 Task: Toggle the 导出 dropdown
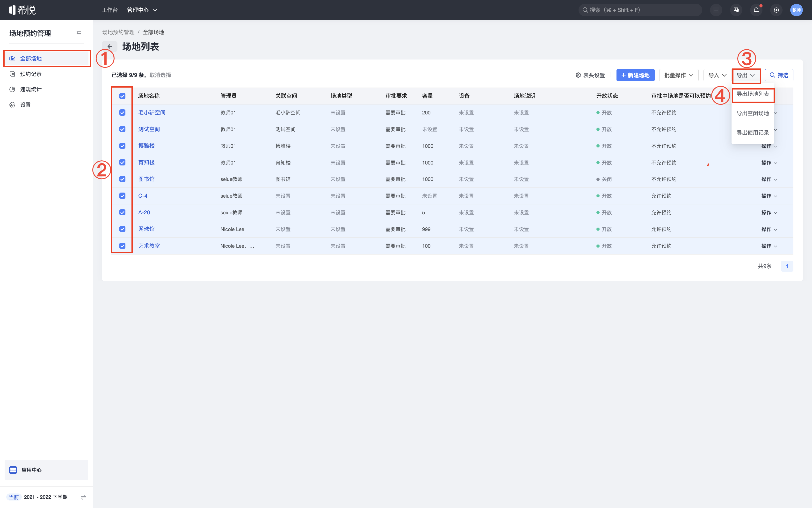pyautogui.click(x=746, y=75)
